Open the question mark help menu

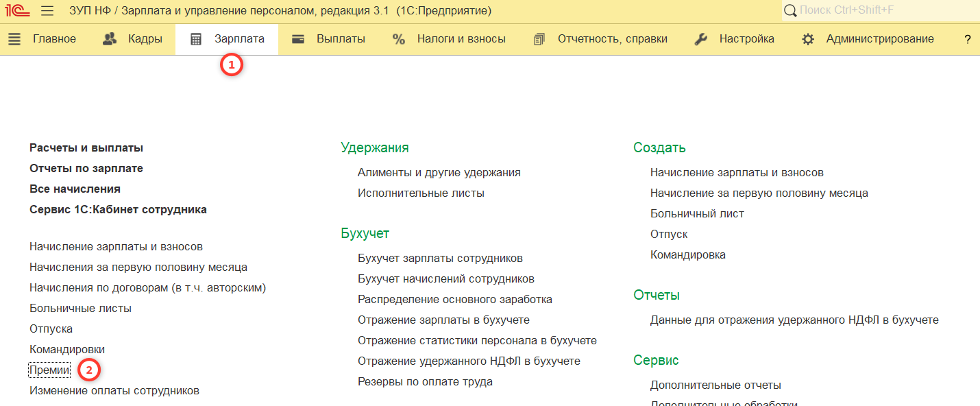click(x=968, y=39)
